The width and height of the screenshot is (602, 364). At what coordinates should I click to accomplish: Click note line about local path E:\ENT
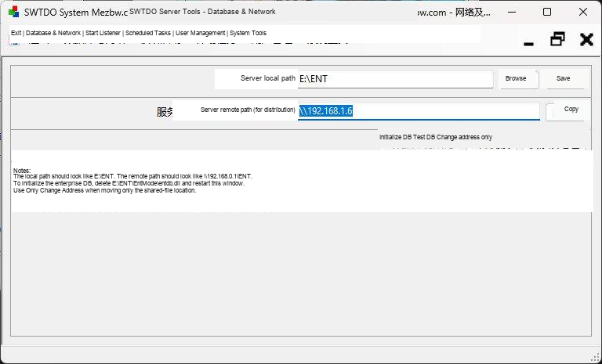click(x=132, y=176)
